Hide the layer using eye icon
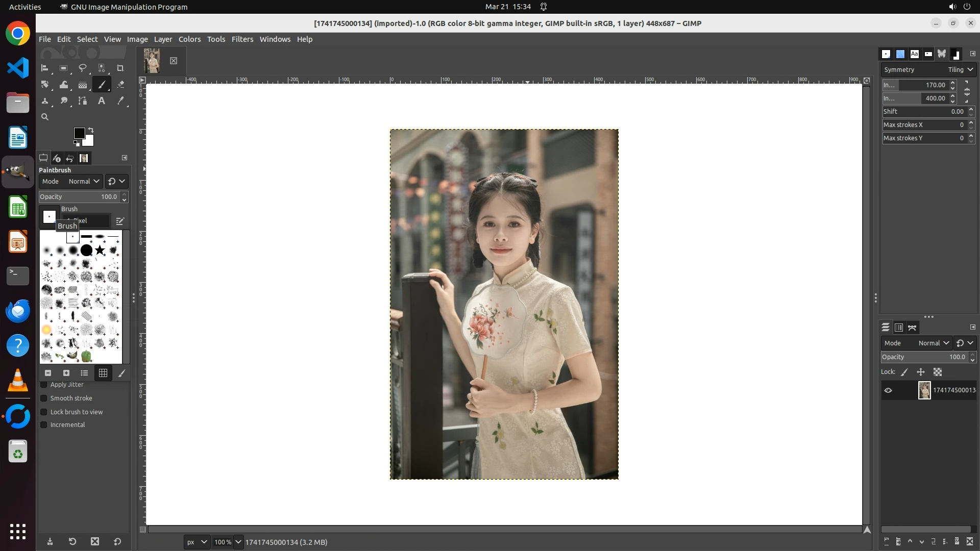 click(888, 390)
